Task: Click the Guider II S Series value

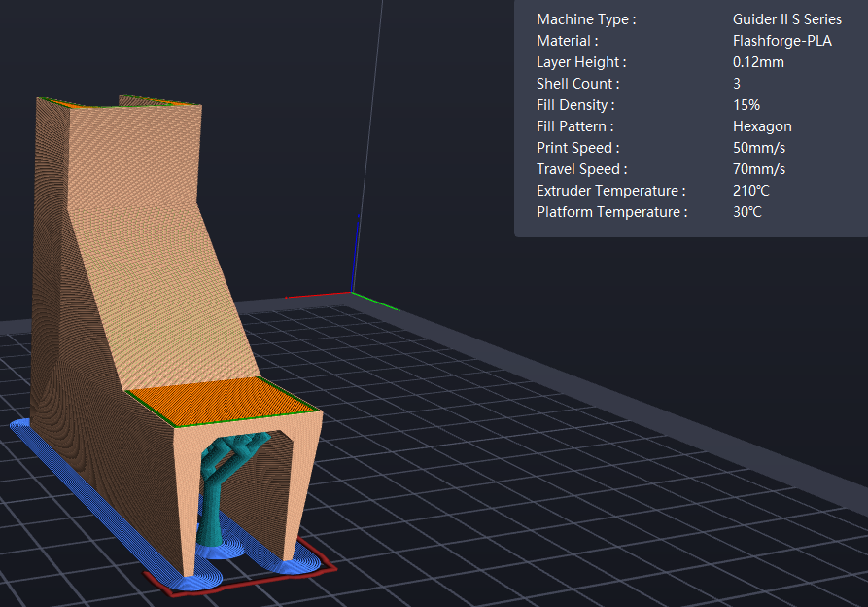Action: 787,19
